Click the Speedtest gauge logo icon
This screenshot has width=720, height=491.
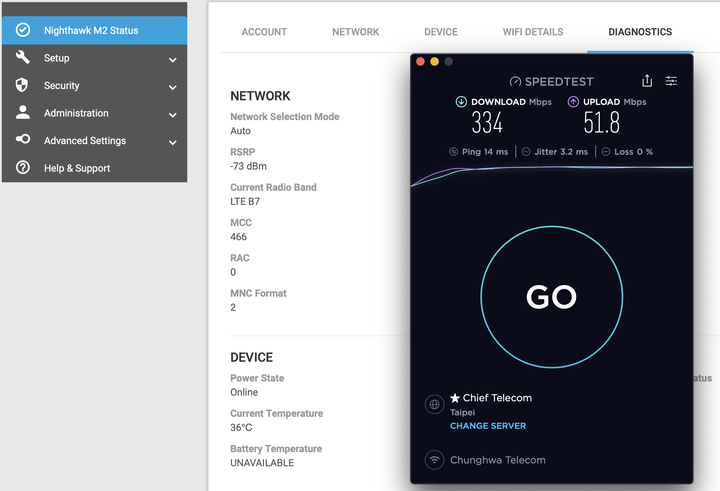515,82
